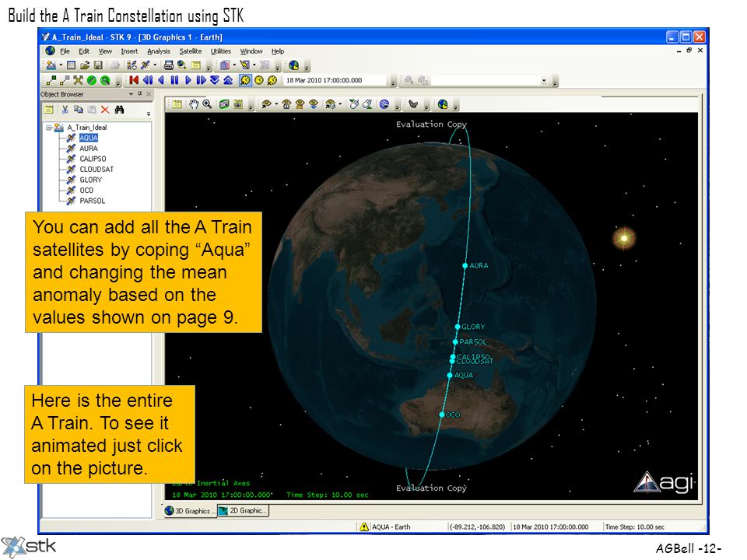Collapse the A_Train_Ideal scenario tree
The image size is (747, 560).
[48, 128]
